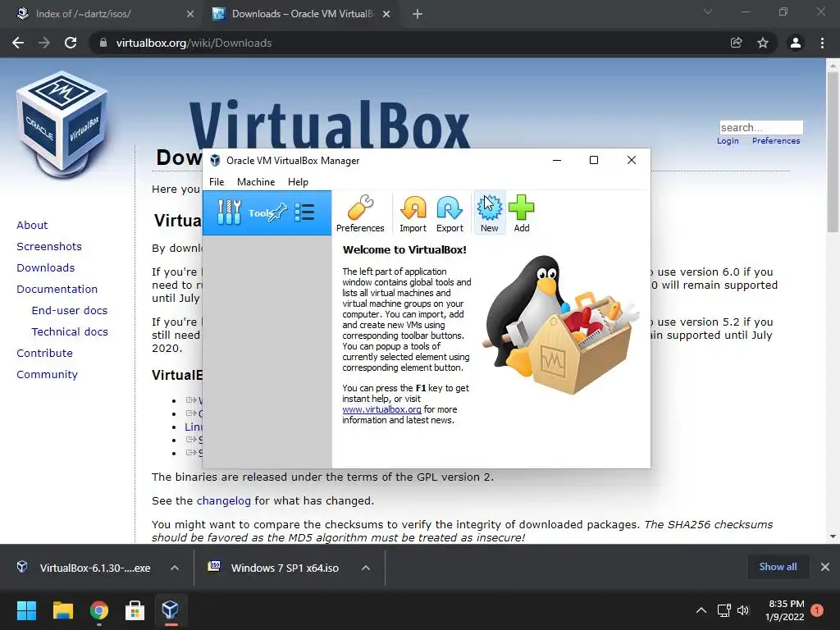Image resolution: width=840 pixels, height=630 pixels.
Task: Open a new browser tab
Action: coord(418,14)
